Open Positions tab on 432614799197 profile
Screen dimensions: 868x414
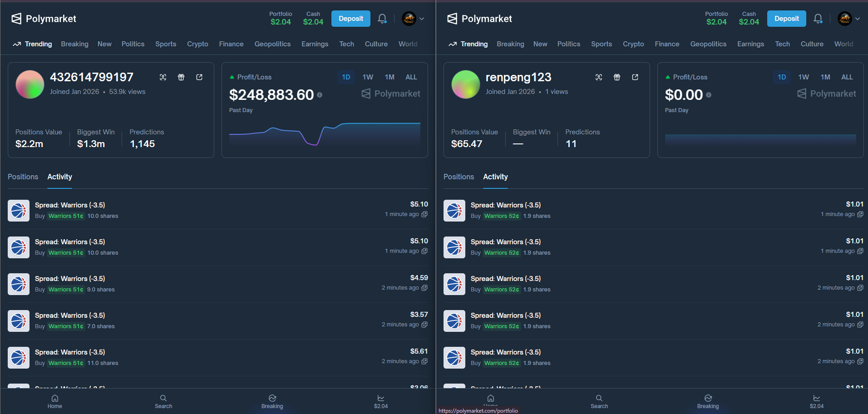23,177
